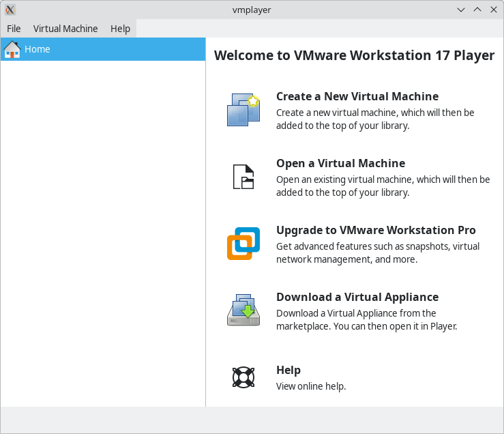Click the Create a New Virtual Machine icon
504x434 pixels.
point(243,110)
